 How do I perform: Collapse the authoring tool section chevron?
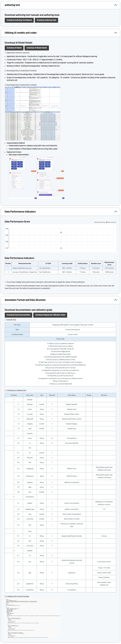coord(115,5)
